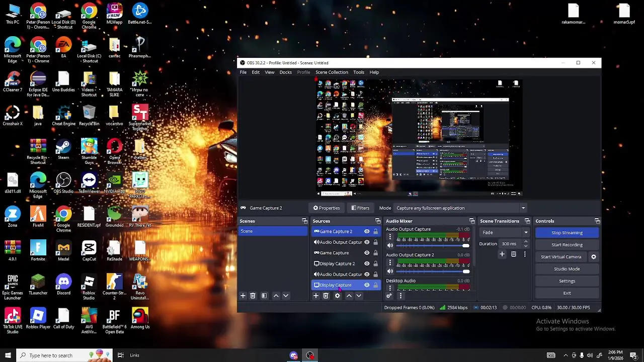The height and width of the screenshot is (362, 644).
Task: Select Among Us desktop icon
Action: coord(140,318)
